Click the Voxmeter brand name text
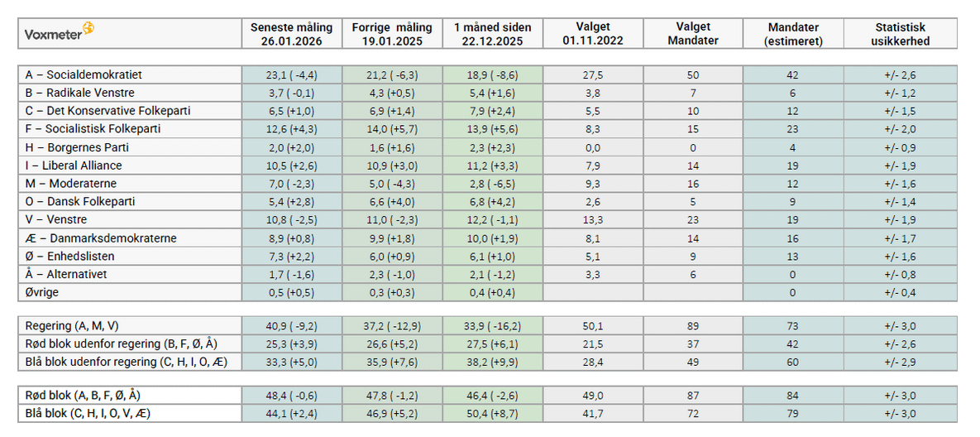 pyautogui.click(x=53, y=35)
